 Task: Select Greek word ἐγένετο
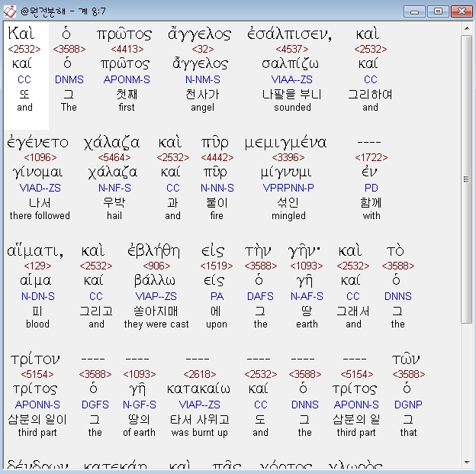click(37, 143)
